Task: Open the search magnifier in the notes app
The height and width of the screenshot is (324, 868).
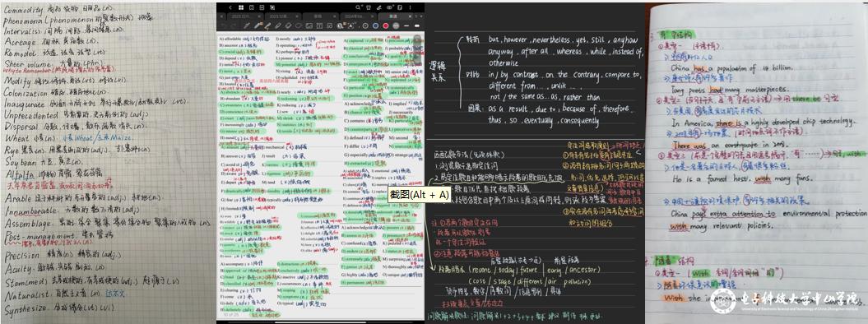Action: coord(358,7)
